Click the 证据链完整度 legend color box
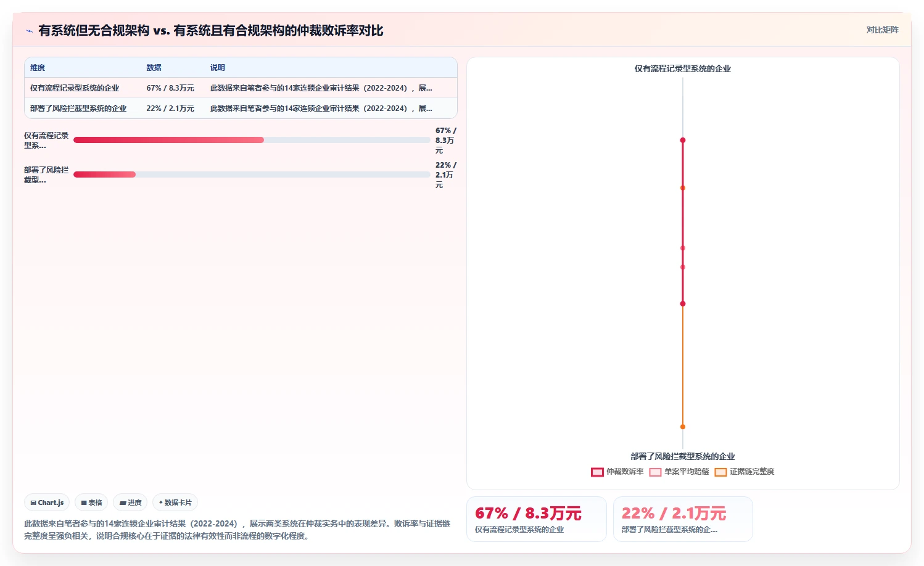Screen dimensions: 924x566 pos(720,472)
